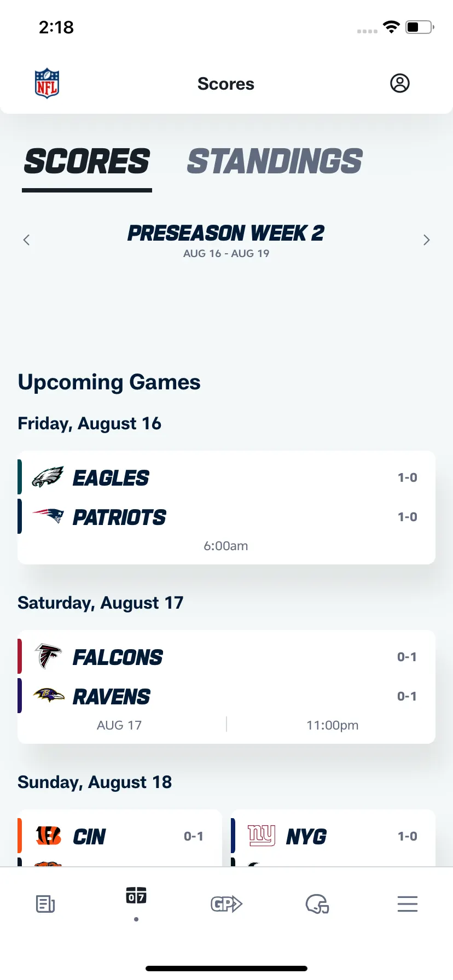This screenshot has height=980, width=453.
Task: Tap the Ravens team logo
Action: pos(48,696)
